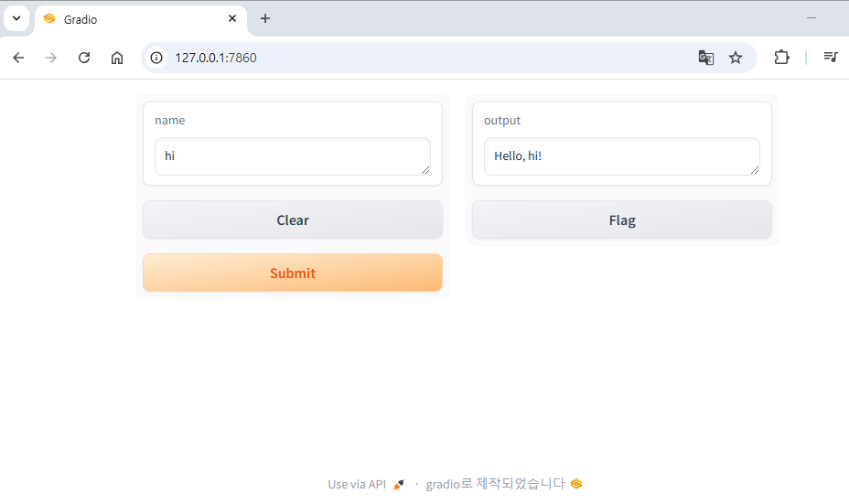Image resolution: width=849 pixels, height=504 pixels.
Task: Click the forward navigation arrow
Action: [x=51, y=58]
